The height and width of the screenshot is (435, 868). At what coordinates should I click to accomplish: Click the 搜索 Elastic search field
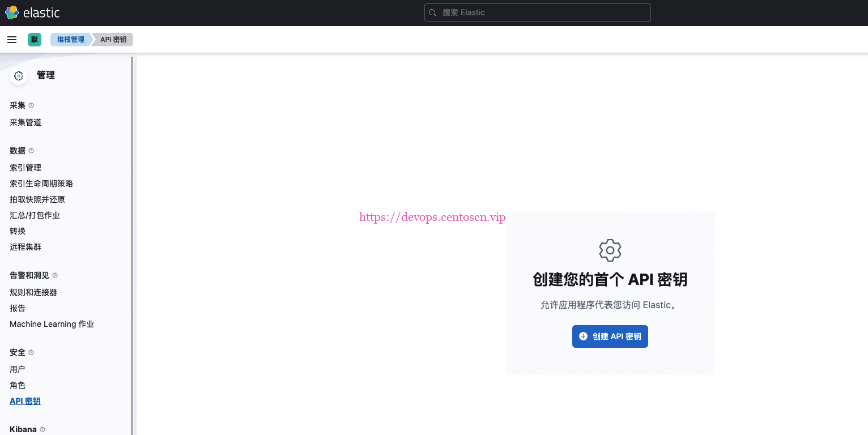pyautogui.click(x=537, y=12)
